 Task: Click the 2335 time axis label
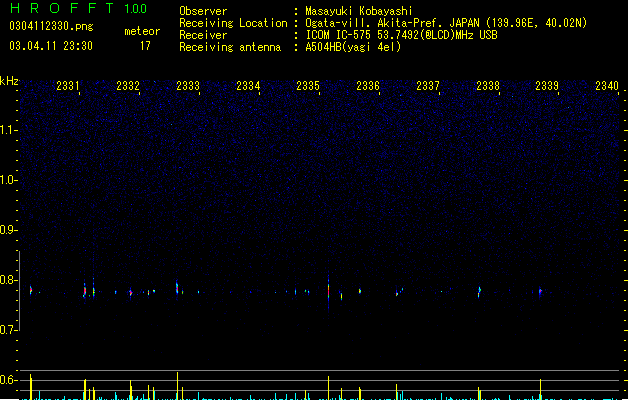point(308,85)
